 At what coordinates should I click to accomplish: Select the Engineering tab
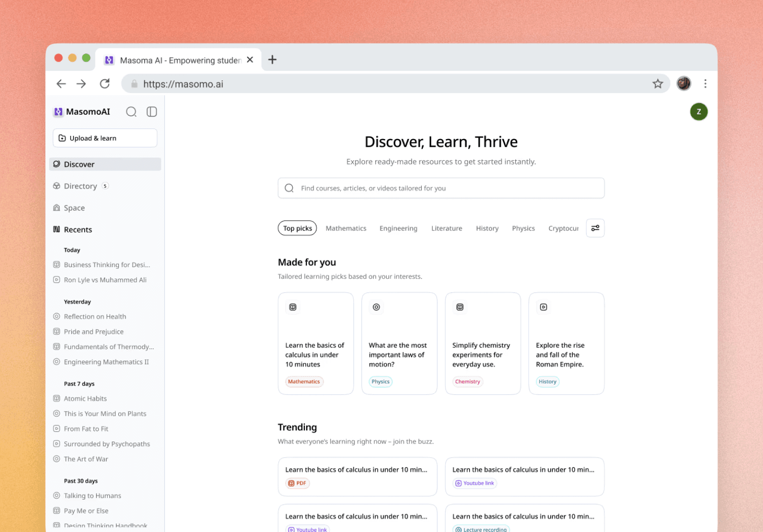[398, 228]
